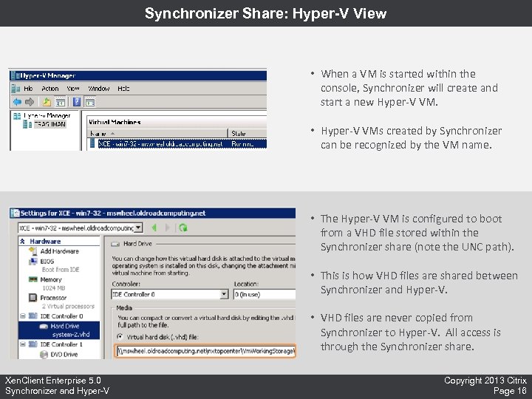Click the Hard Drive icon in tree
This screenshot has width=532, height=399.
44,327
